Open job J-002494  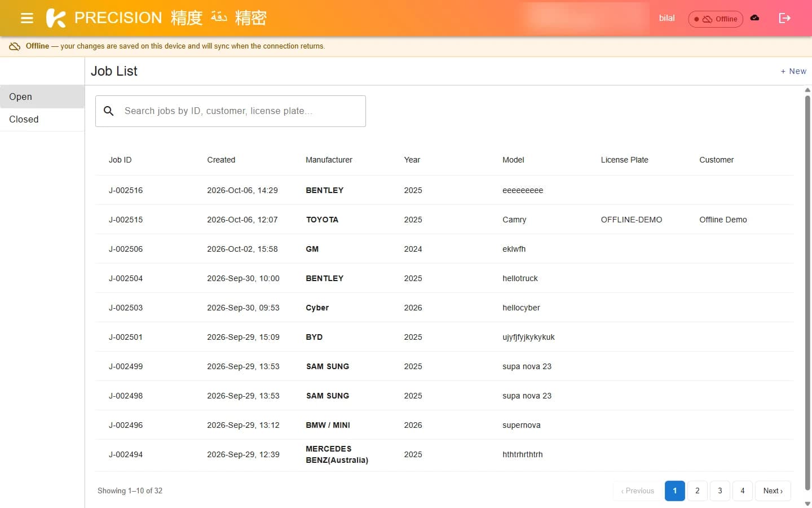[444, 455]
